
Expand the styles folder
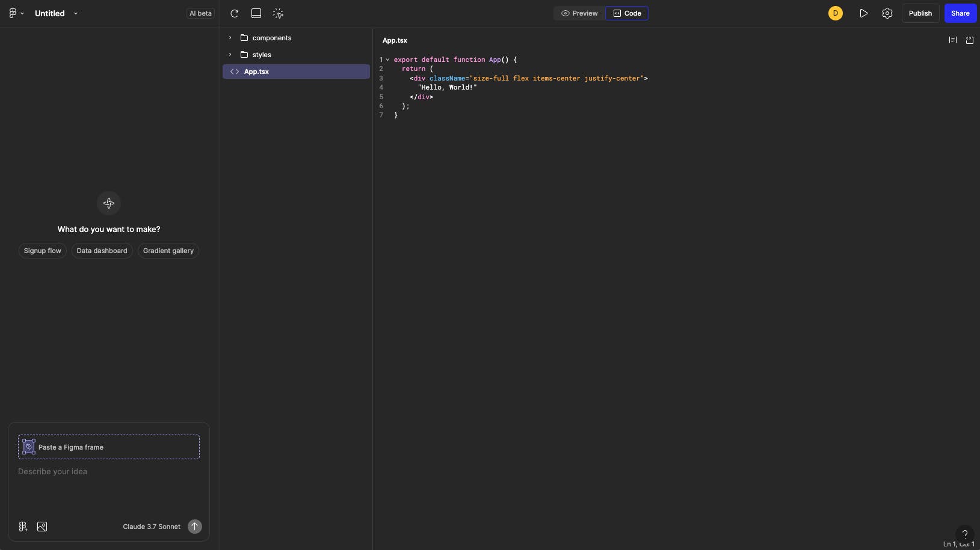tap(261, 55)
